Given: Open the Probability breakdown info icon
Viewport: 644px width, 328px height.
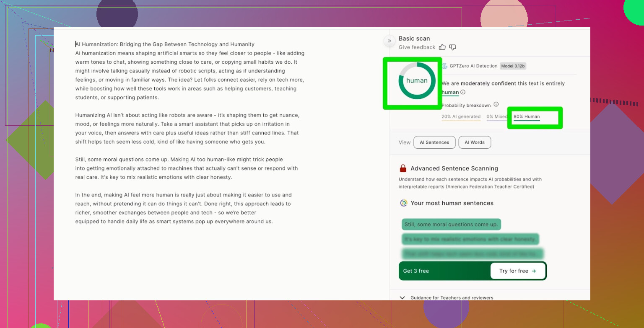Looking at the screenshot, I should point(496,105).
